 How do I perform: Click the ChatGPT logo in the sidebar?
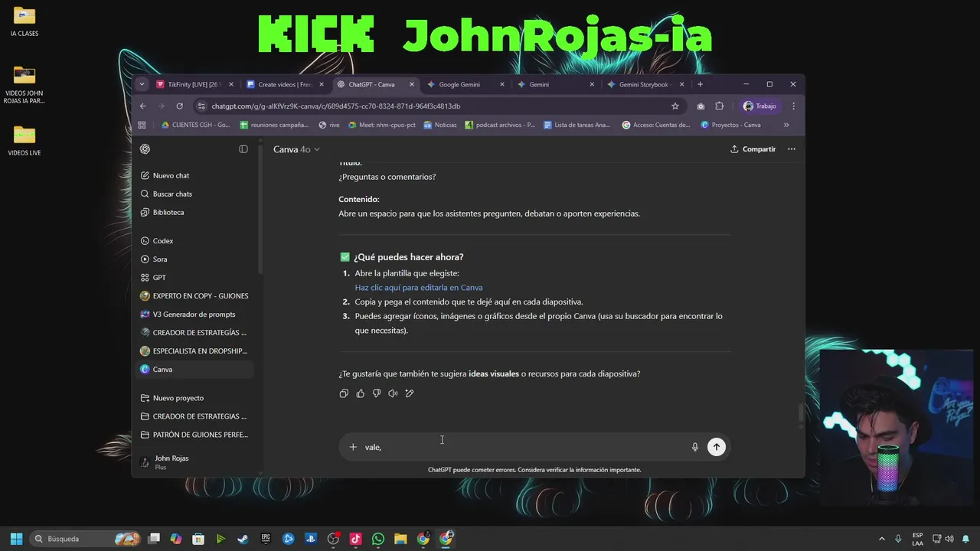click(145, 149)
